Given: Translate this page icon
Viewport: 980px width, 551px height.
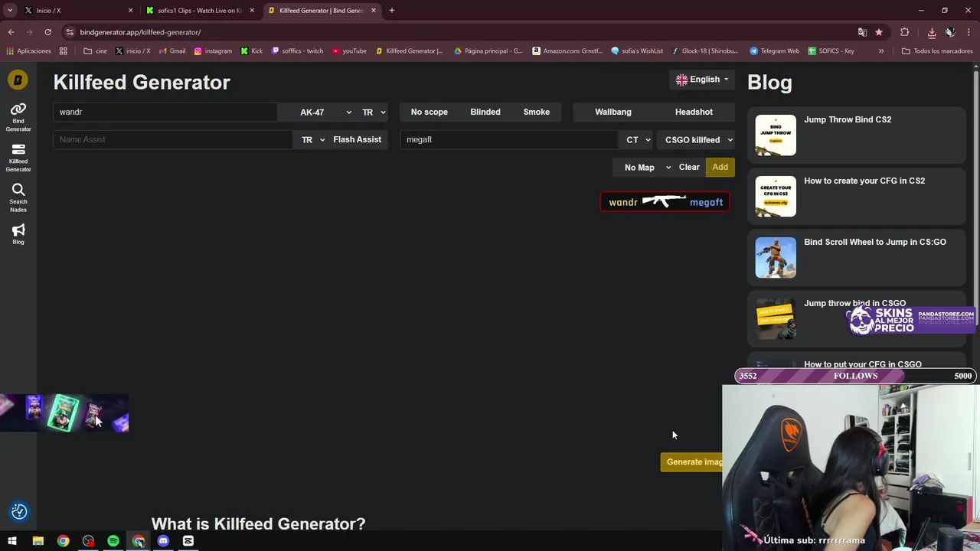Looking at the screenshot, I should pos(862,32).
